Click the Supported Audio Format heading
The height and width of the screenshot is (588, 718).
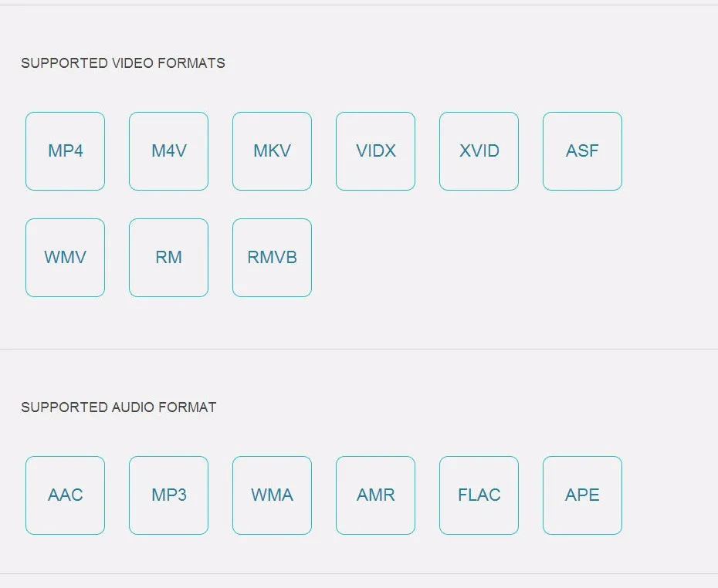118,407
